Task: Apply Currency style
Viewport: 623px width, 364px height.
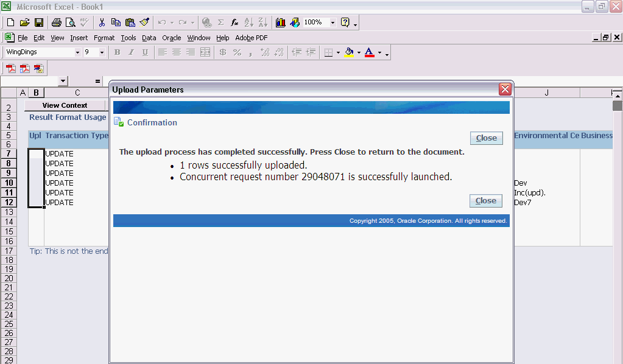Action: [x=223, y=52]
